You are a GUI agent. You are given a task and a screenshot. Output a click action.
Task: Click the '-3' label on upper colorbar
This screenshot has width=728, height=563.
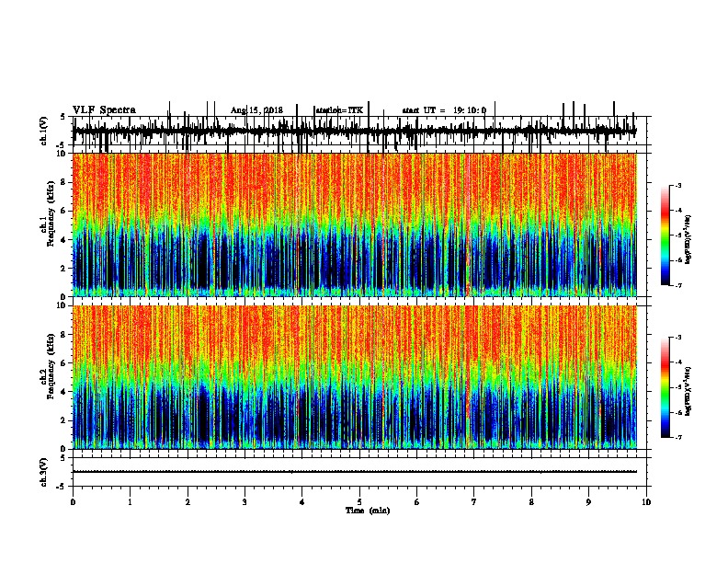[677, 185]
